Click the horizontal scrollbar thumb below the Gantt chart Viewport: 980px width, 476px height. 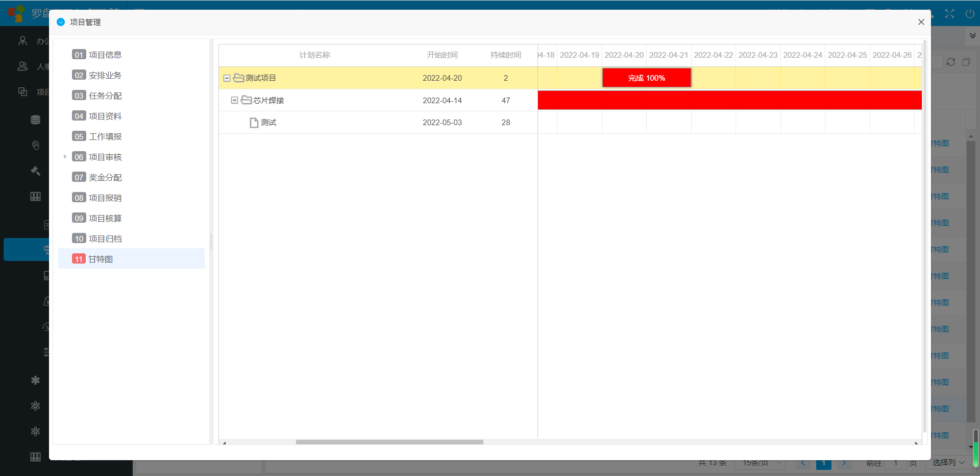[389, 442]
